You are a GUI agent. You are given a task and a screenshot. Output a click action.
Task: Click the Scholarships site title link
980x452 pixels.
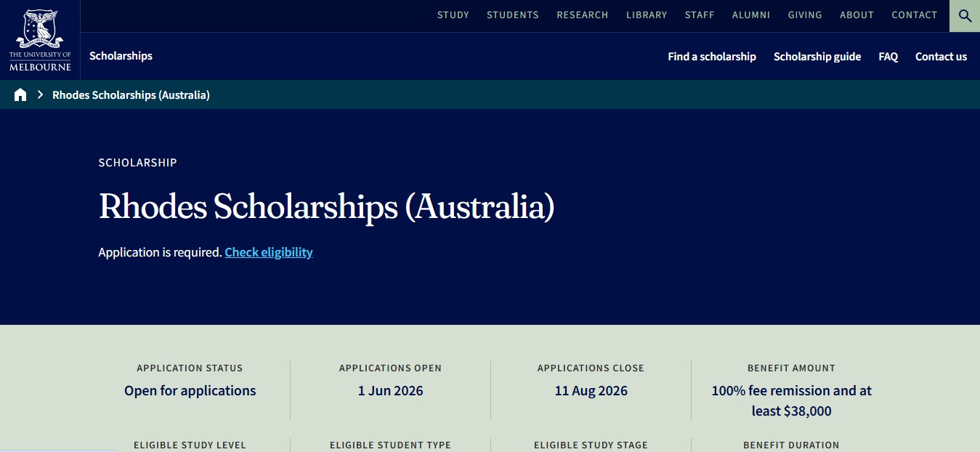[121, 56]
